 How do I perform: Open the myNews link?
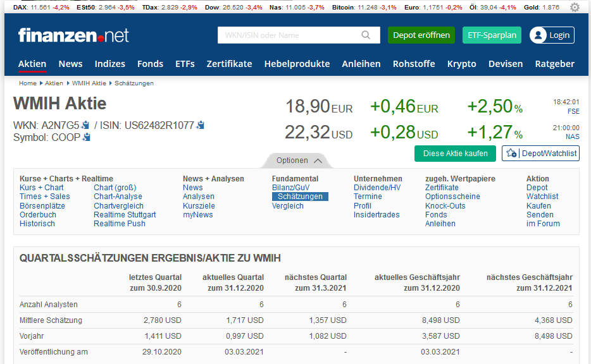(x=198, y=215)
